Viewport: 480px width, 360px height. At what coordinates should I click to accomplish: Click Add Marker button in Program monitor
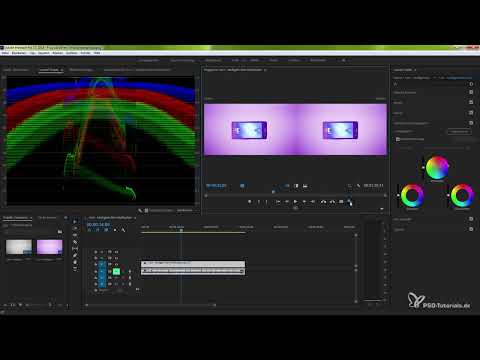[250, 202]
